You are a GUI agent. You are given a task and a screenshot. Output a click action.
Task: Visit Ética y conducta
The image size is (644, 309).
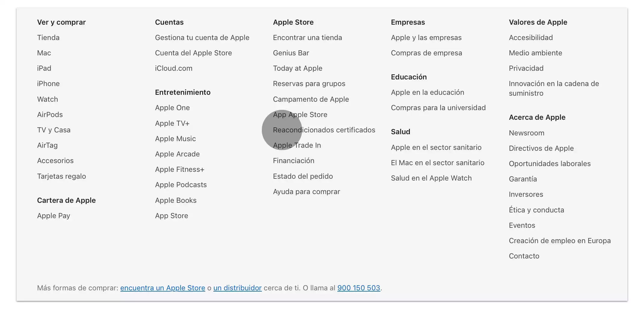536,210
